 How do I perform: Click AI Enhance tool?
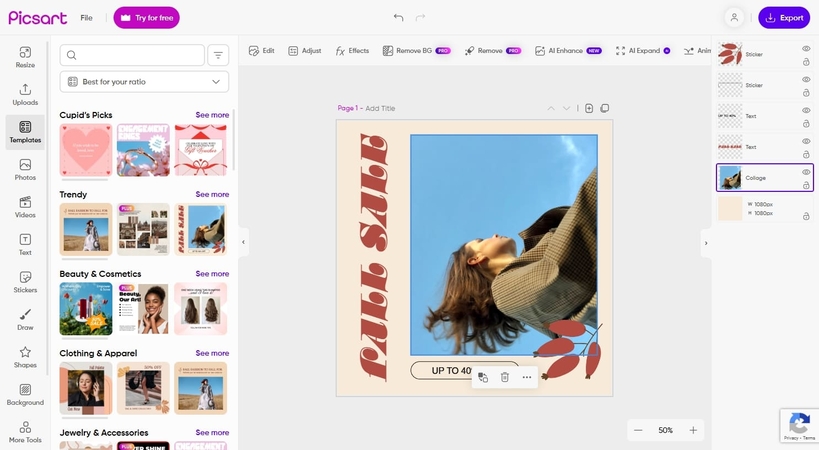(568, 51)
